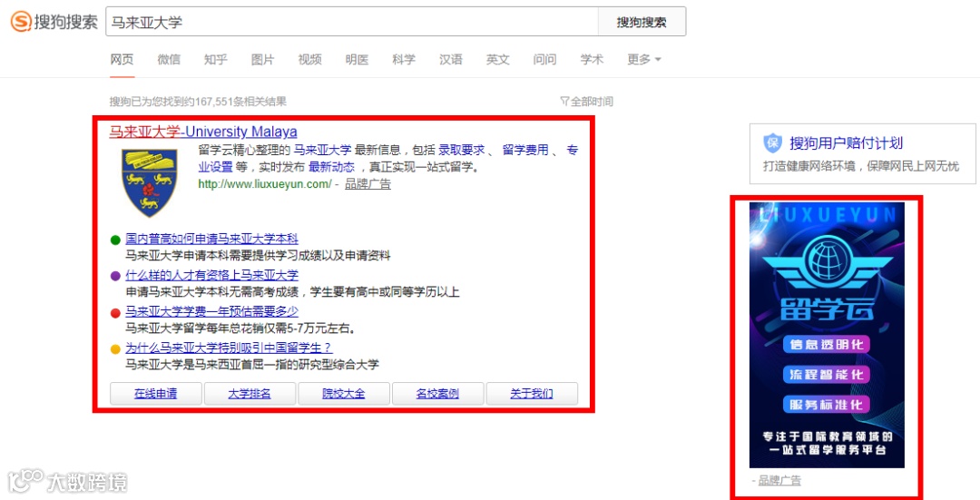
Task: Focus the search box containing 马来亚大学
Action: [x=352, y=22]
